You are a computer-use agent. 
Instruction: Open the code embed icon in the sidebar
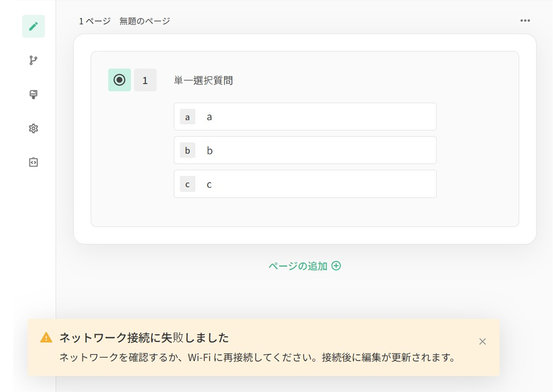coord(34,162)
